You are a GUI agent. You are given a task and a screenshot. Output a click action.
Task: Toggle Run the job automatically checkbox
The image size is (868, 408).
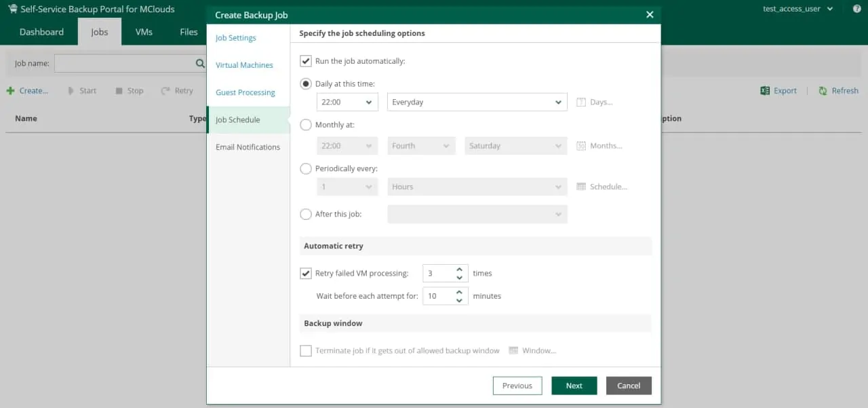[306, 61]
